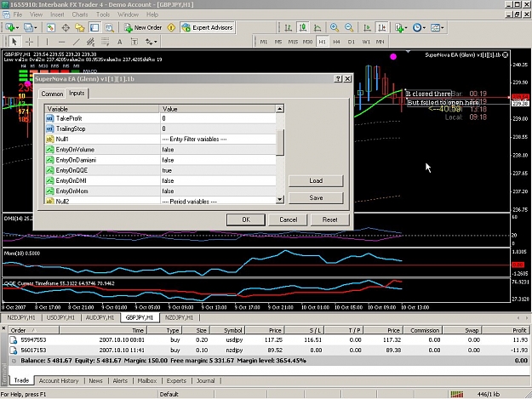Open the Strategy Tester icon
The width and height of the screenshot is (532, 399).
(109, 28)
